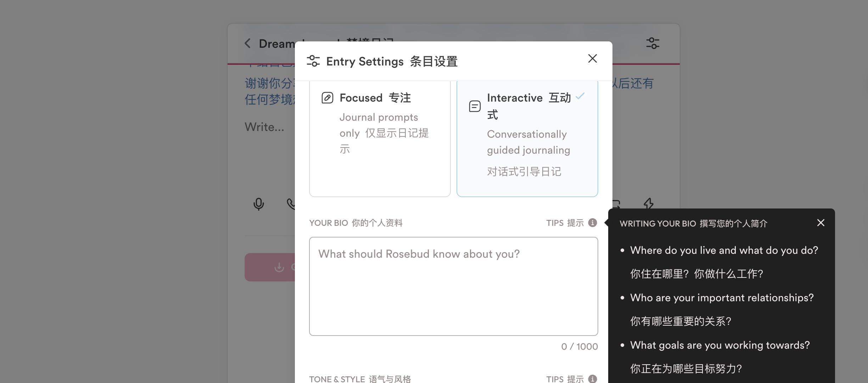Click the "Journal prompts only" description
This screenshot has width=868, height=383.
(x=379, y=125)
